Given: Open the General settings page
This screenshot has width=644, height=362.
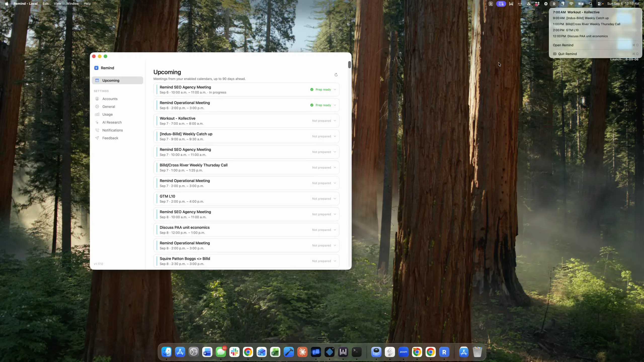Looking at the screenshot, I should (117, 107).
